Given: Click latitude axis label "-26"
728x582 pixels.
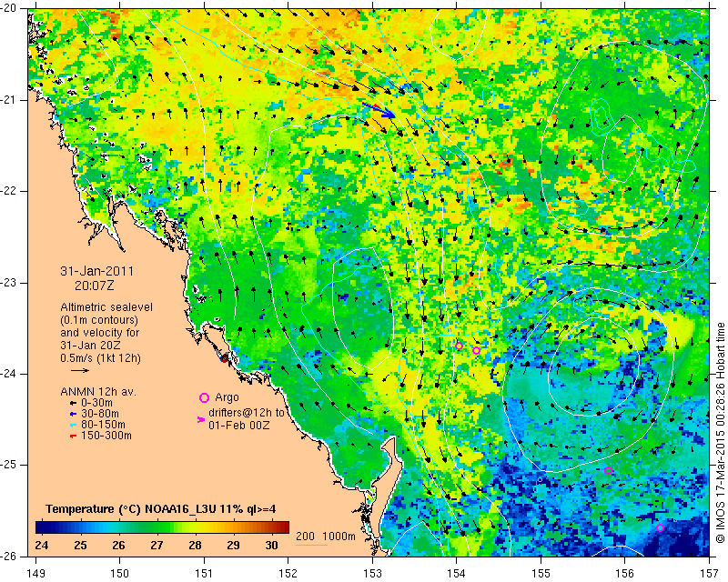Looking at the screenshot, I should [9, 556].
